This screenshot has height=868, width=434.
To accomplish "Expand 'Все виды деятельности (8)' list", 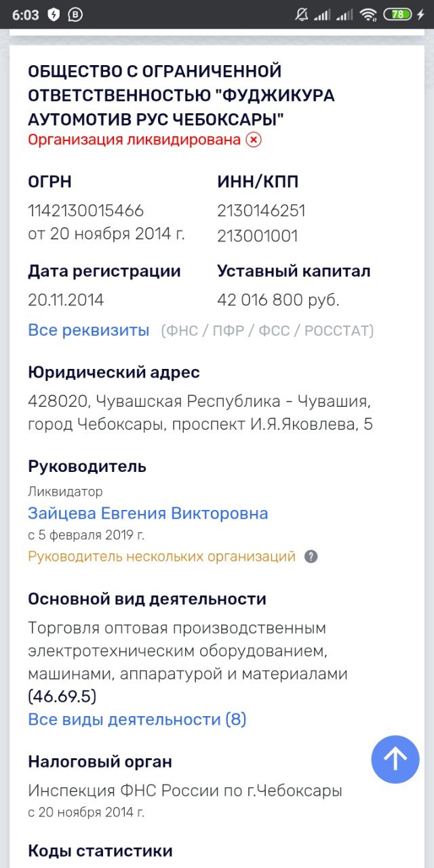I will [x=137, y=719].
